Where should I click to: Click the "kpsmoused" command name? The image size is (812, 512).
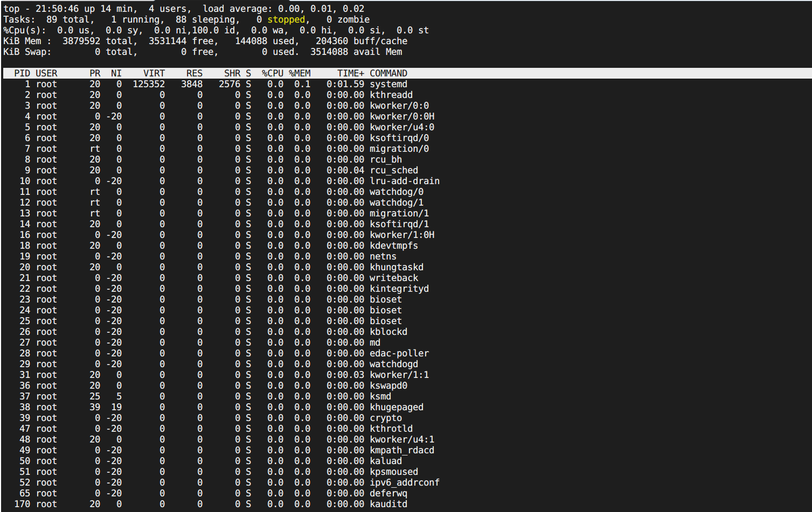(394, 472)
